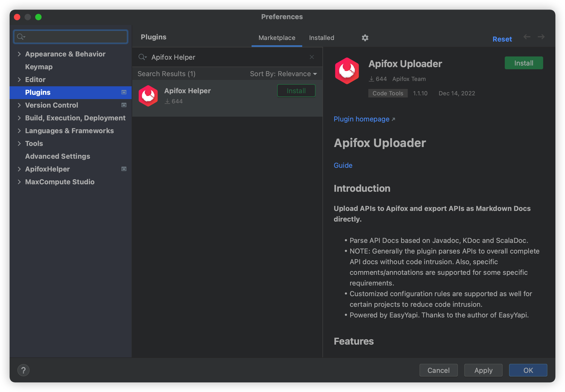The height and width of the screenshot is (392, 565).
Task: Open the plugins gear settings icon
Action: tap(365, 38)
